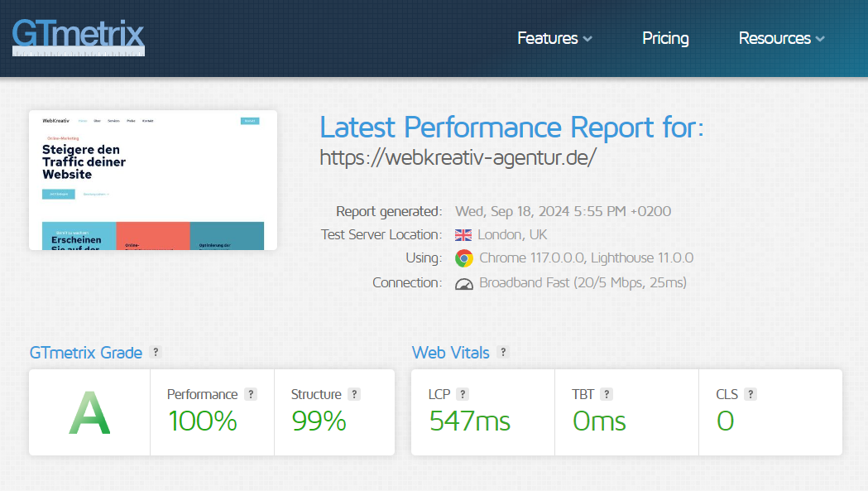Click the 99% Structure score
The width and height of the screenshot is (868, 491).
click(x=319, y=421)
